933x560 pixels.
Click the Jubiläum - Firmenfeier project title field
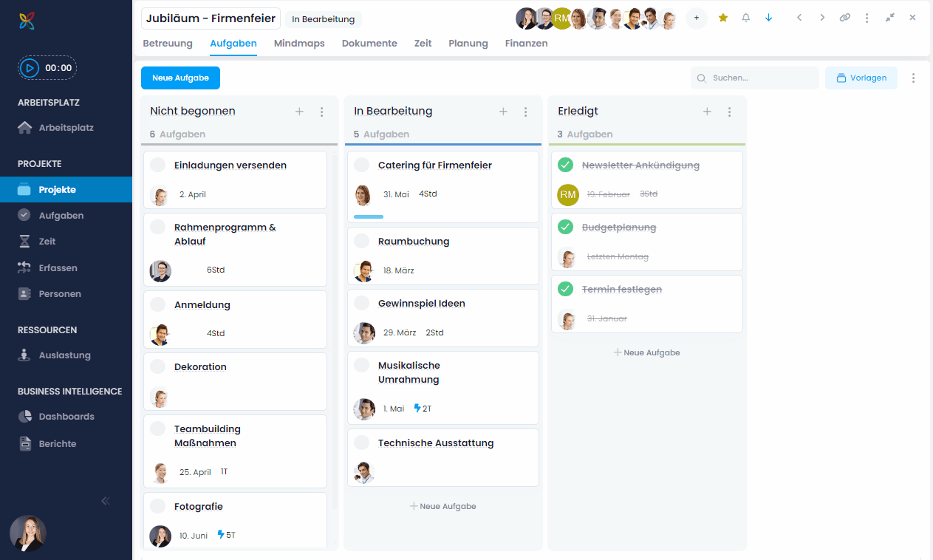(211, 18)
